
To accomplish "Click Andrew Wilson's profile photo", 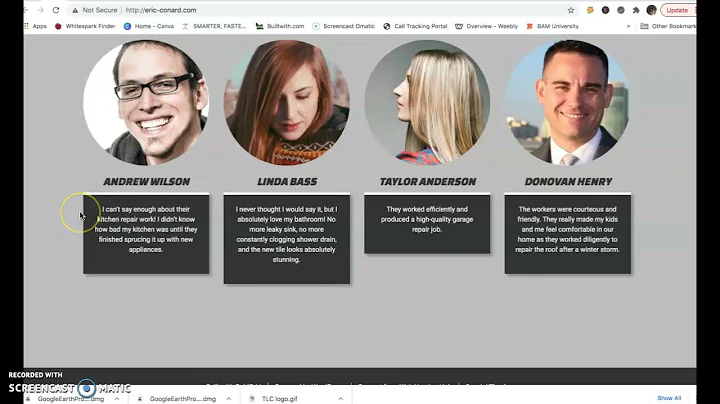I will 146,102.
